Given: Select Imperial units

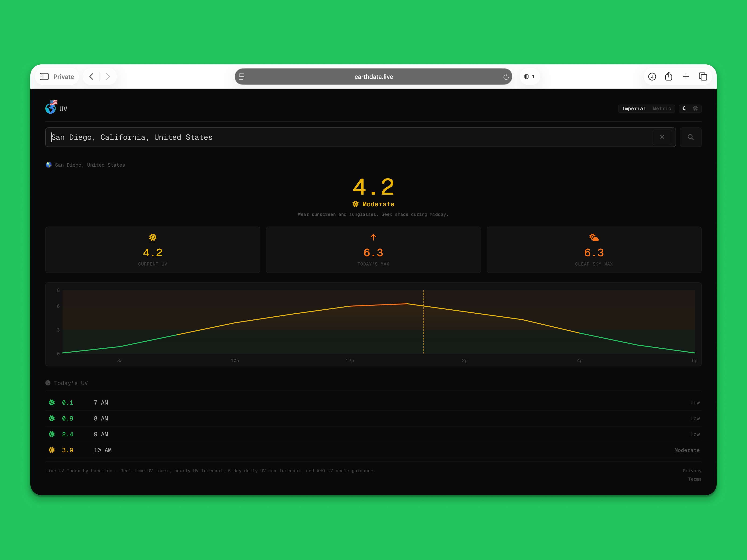Looking at the screenshot, I should 634,108.
